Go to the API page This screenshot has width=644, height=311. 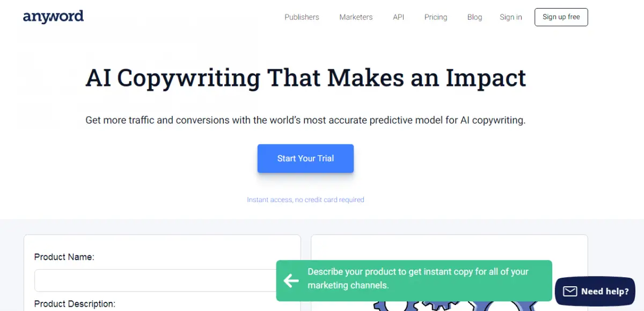click(398, 17)
